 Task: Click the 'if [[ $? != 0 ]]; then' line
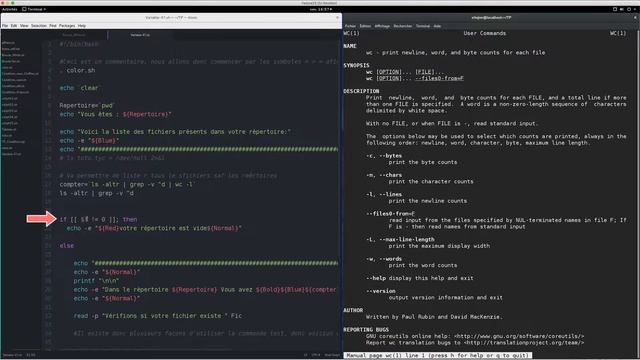(x=98, y=220)
